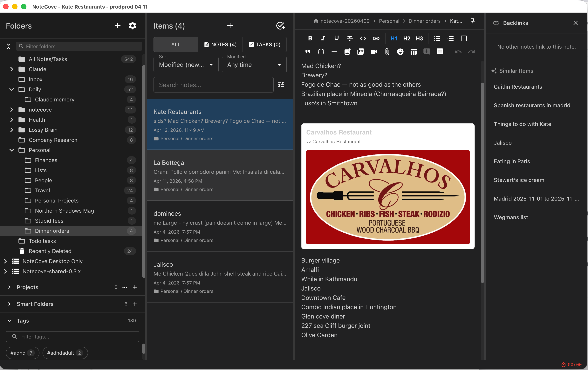Insert a table into the note
The image size is (588, 370).
(x=414, y=51)
